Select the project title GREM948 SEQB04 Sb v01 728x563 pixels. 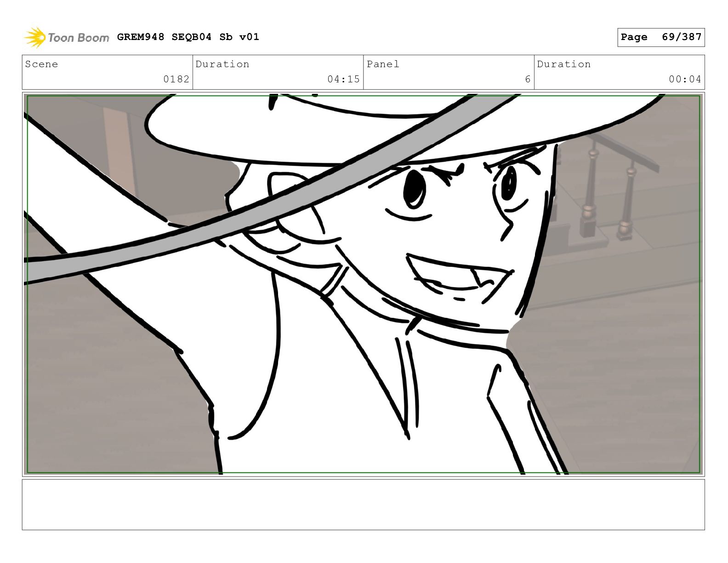click(x=188, y=37)
